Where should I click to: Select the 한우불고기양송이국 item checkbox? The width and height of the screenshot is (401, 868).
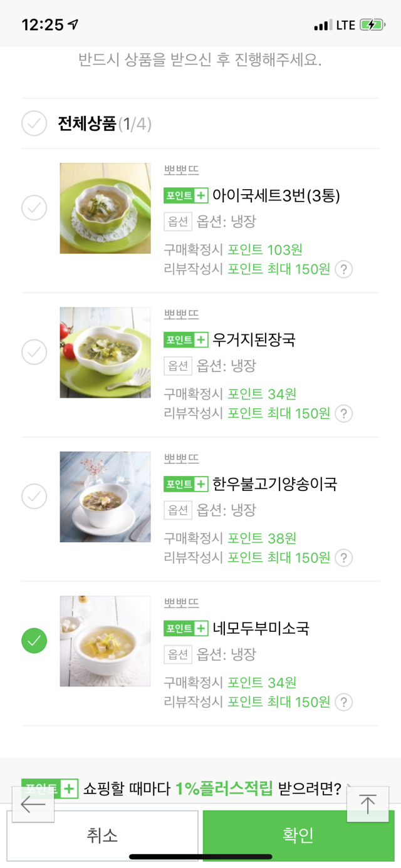pyautogui.click(x=34, y=497)
